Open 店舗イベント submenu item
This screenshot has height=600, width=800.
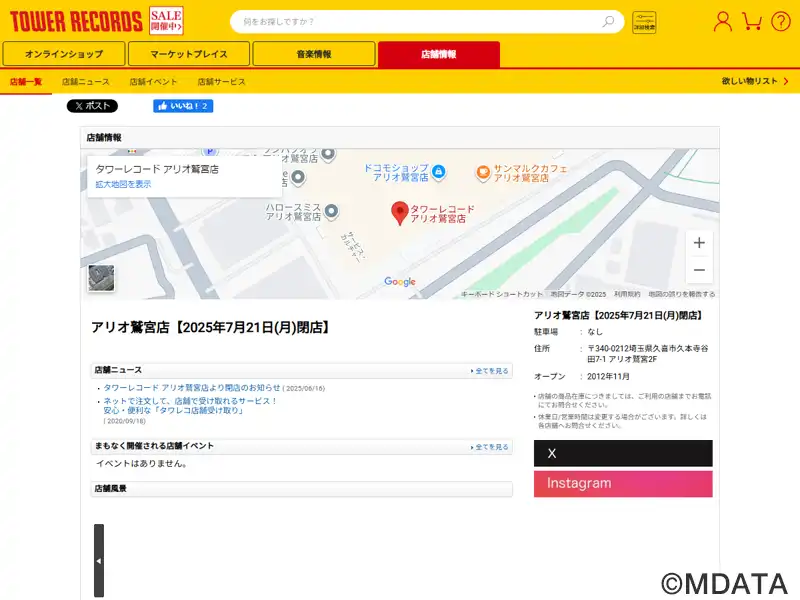point(153,82)
